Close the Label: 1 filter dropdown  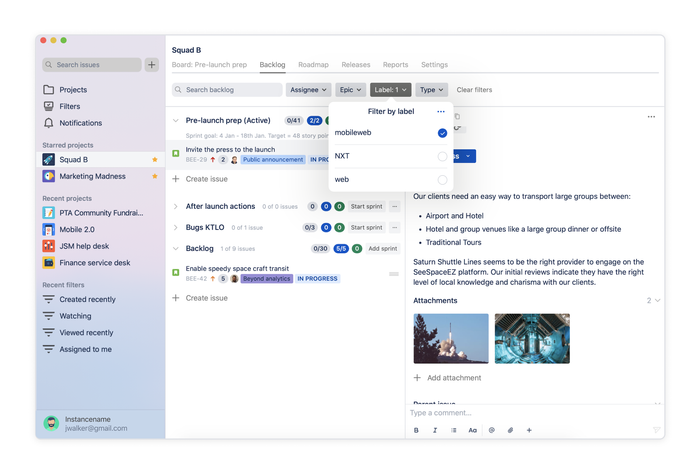click(390, 90)
